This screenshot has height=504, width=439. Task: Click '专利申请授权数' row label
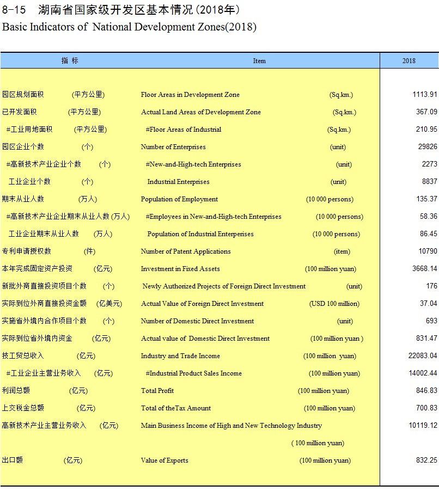click(26, 251)
